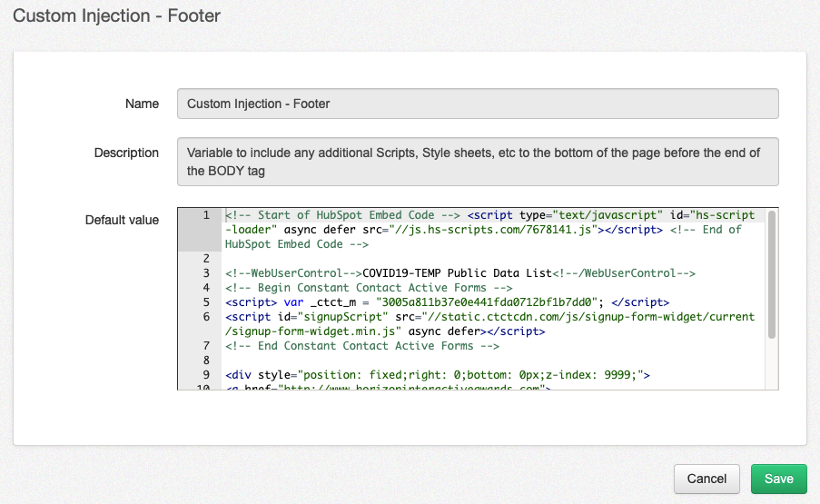Image resolution: width=820 pixels, height=504 pixels.
Task: Click line number 3 in editor gutter
Action: coord(206,273)
